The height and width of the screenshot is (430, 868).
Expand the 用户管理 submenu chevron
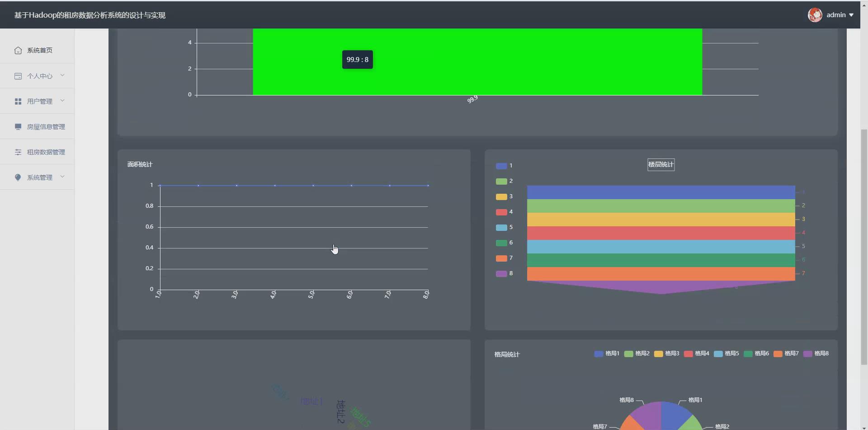click(62, 101)
